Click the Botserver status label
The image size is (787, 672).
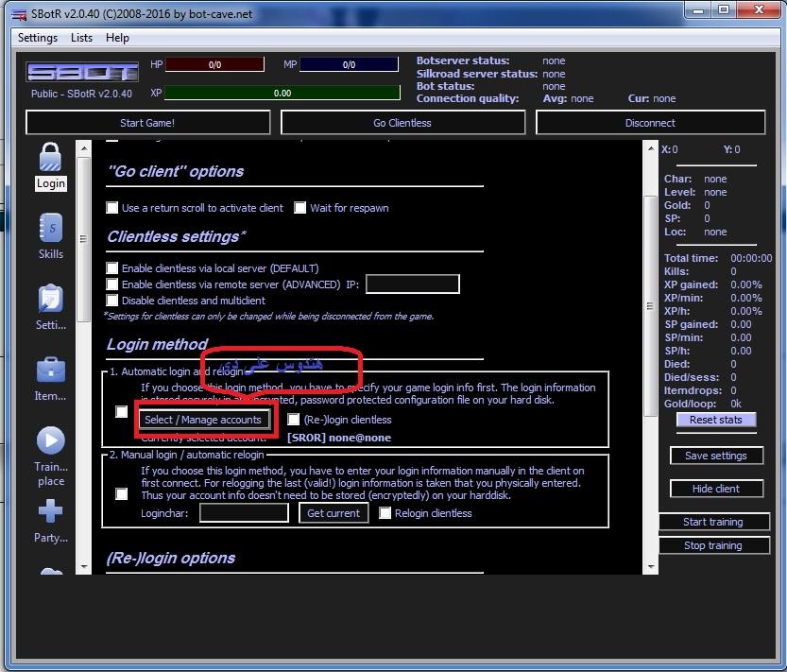(463, 60)
